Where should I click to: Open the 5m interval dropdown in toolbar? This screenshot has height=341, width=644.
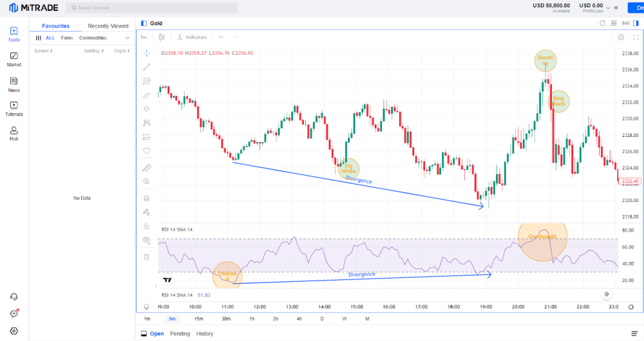coord(144,37)
